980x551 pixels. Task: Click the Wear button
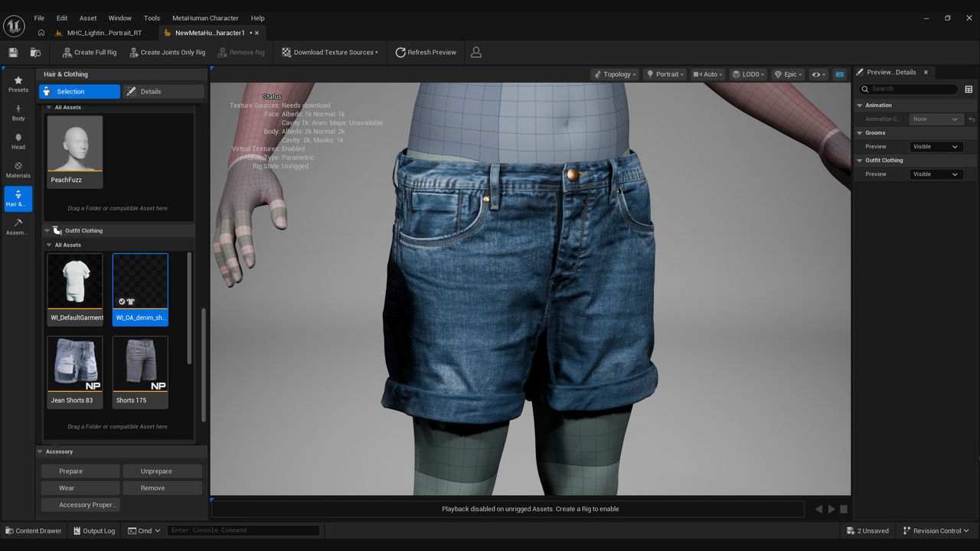click(x=80, y=488)
